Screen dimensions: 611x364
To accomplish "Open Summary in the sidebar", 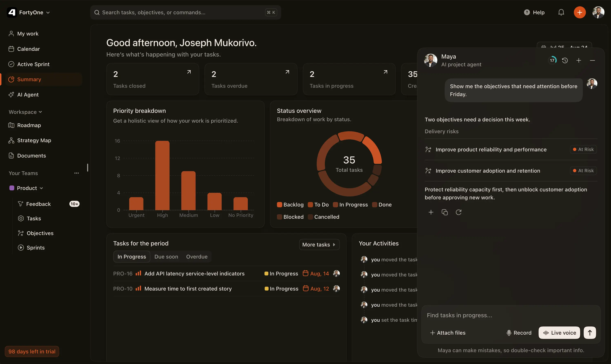I will [44, 79].
